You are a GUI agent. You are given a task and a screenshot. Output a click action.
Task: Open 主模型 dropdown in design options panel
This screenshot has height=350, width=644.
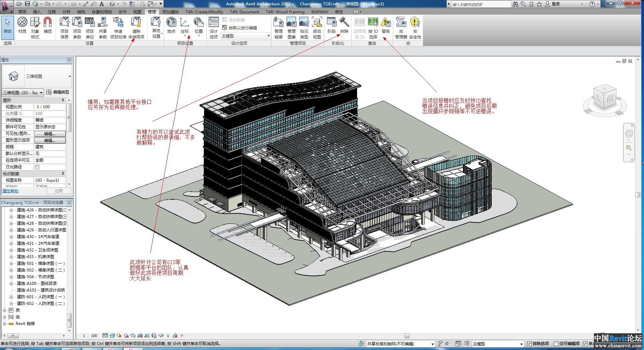click(x=246, y=36)
